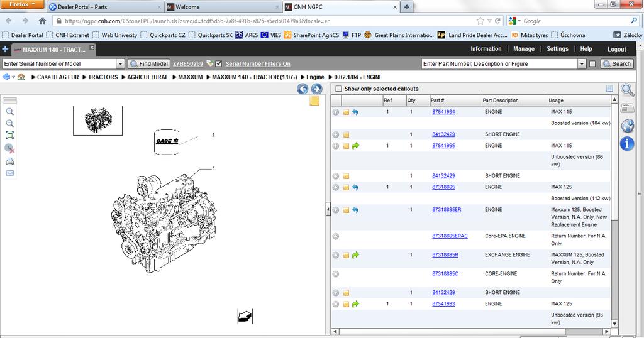Click the Enter Part Number search field

500,63
